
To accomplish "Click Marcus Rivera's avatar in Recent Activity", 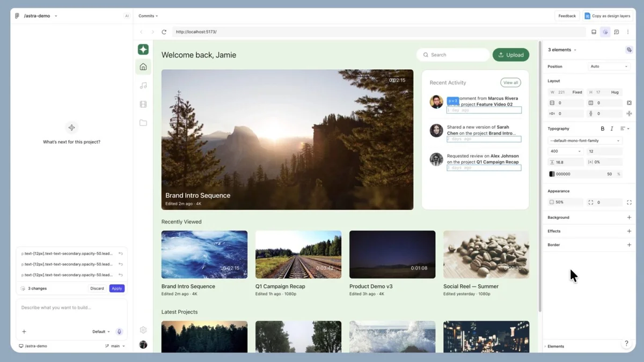I will (436, 102).
